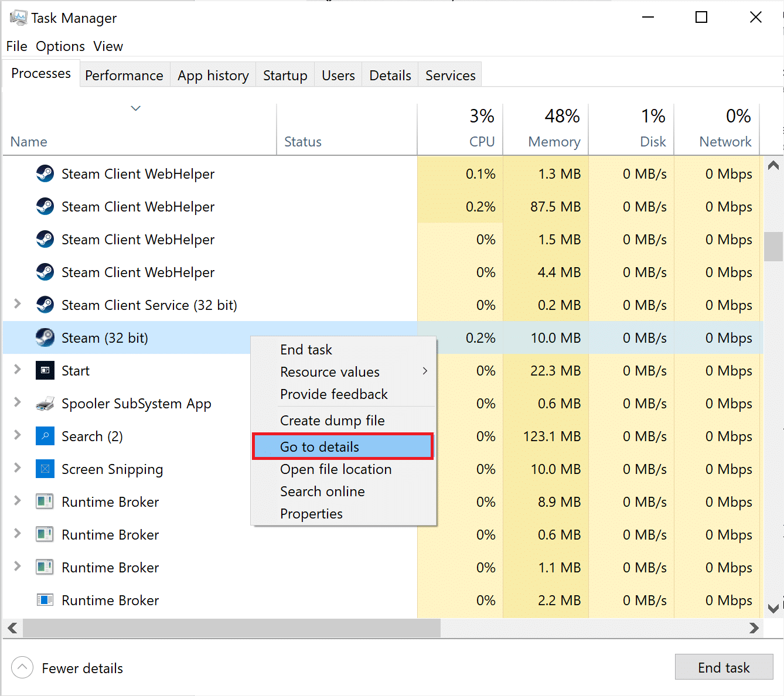784x696 pixels.
Task: Click the horizontal scrollbar right arrow
Action: pyautogui.click(x=754, y=628)
